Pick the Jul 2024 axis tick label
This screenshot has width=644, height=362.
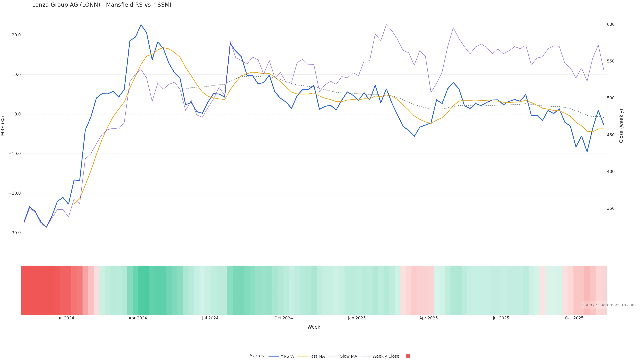pos(210,318)
